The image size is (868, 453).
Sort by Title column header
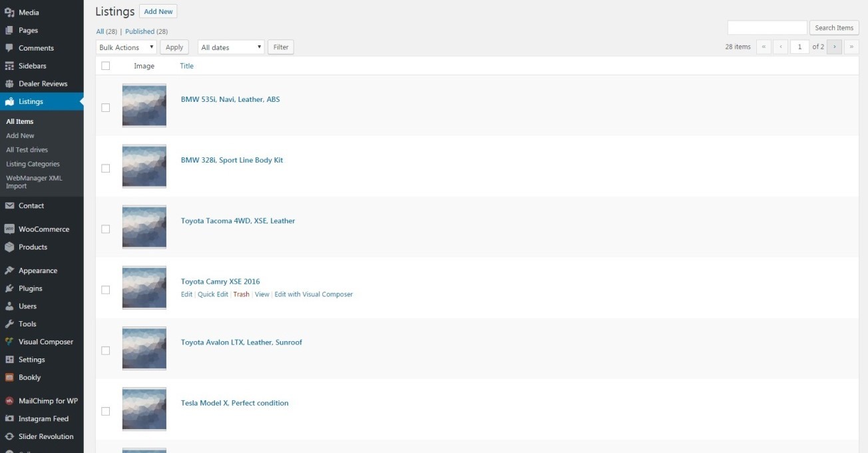click(187, 66)
